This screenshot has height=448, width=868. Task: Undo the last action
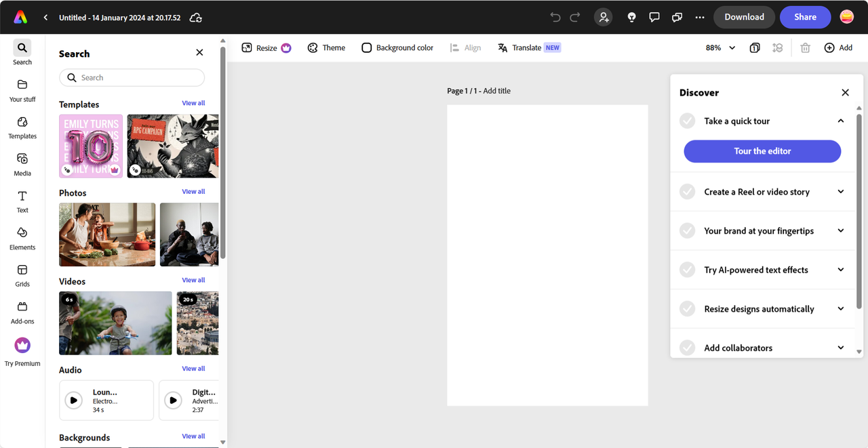pos(555,17)
